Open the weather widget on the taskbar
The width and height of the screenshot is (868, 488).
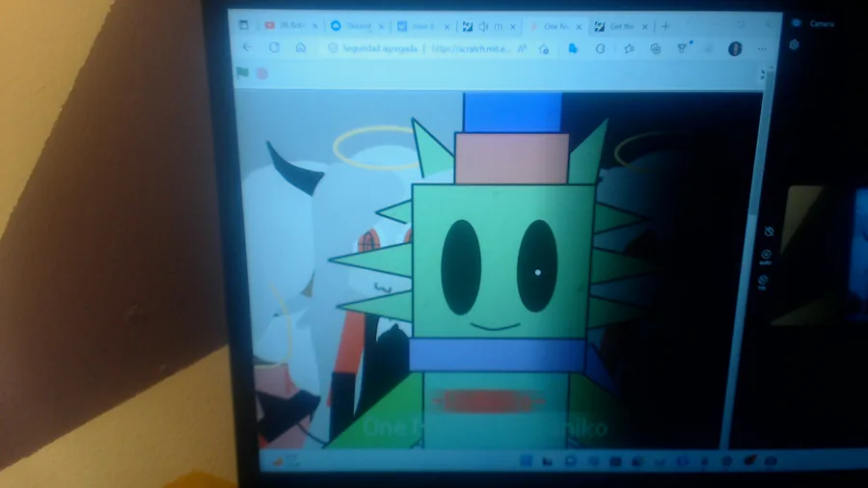click(x=286, y=460)
